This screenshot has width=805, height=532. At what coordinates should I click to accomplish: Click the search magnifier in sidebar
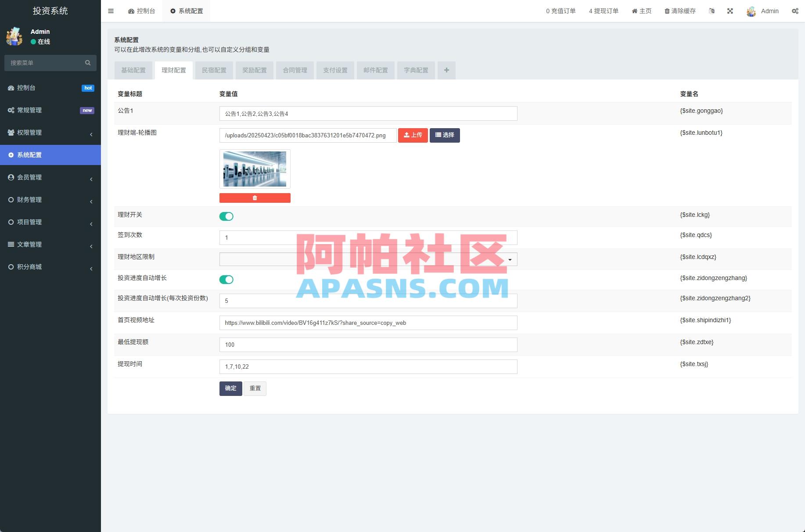point(87,63)
